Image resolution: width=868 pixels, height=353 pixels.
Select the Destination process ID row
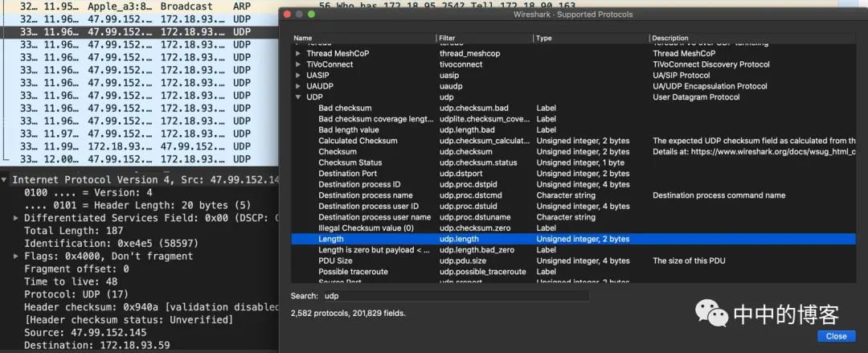pyautogui.click(x=574, y=184)
